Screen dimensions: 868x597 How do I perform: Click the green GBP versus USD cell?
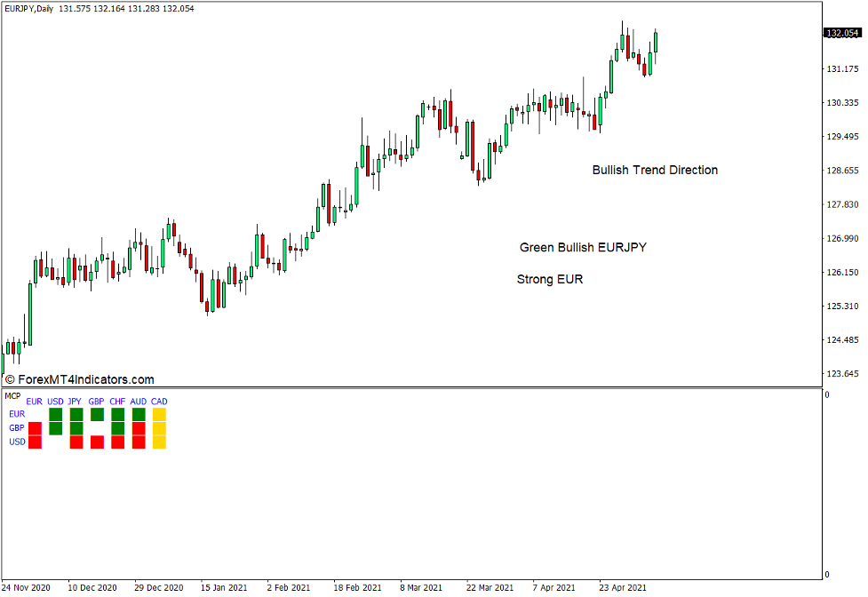tap(55, 427)
